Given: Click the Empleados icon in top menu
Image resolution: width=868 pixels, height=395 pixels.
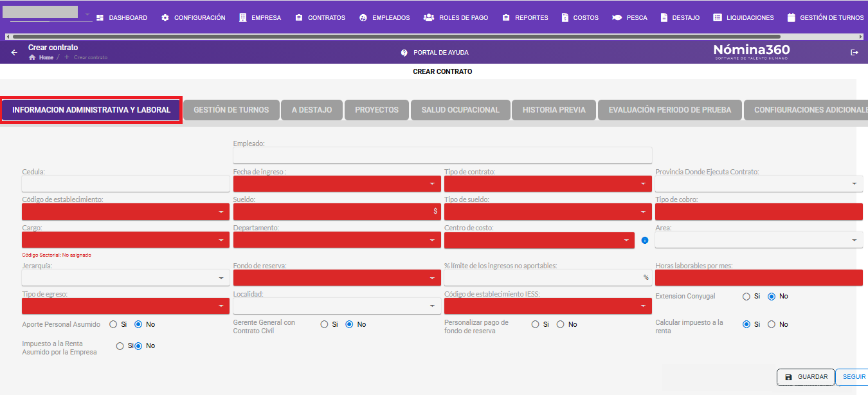Looking at the screenshot, I should [x=363, y=18].
